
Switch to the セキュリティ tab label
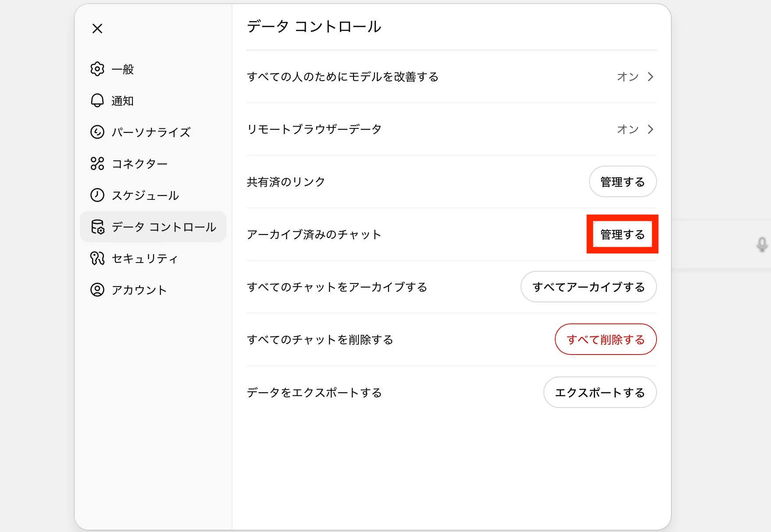[x=145, y=259]
